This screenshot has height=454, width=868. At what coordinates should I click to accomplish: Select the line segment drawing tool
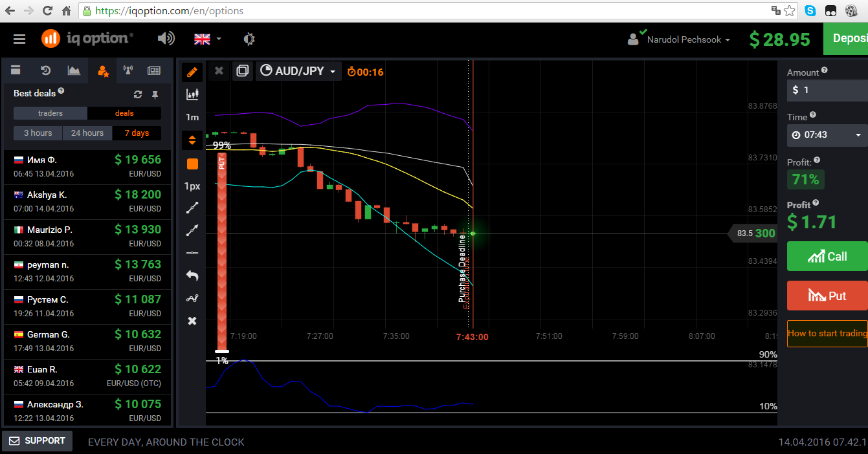(x=192, y=208)
